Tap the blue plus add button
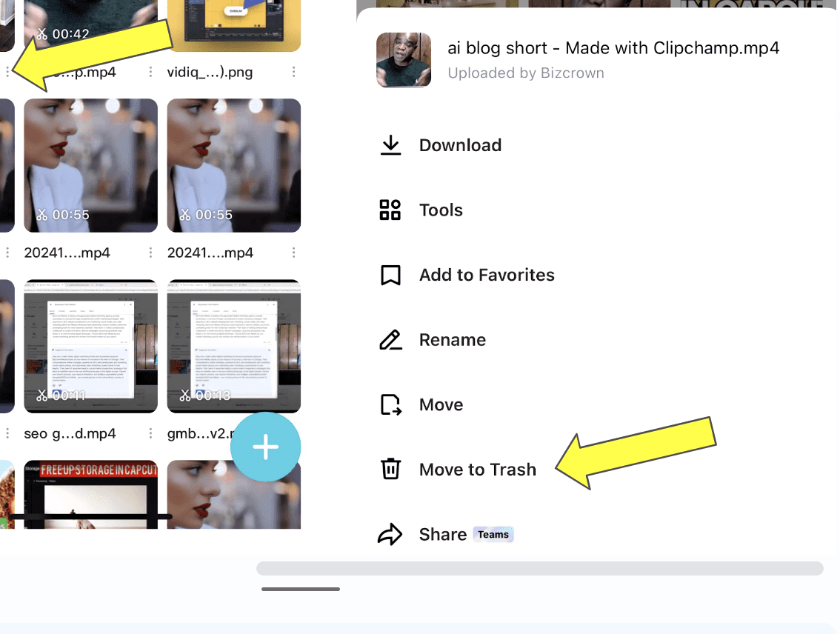Screen dimensions: 840x634 [266, 447]
